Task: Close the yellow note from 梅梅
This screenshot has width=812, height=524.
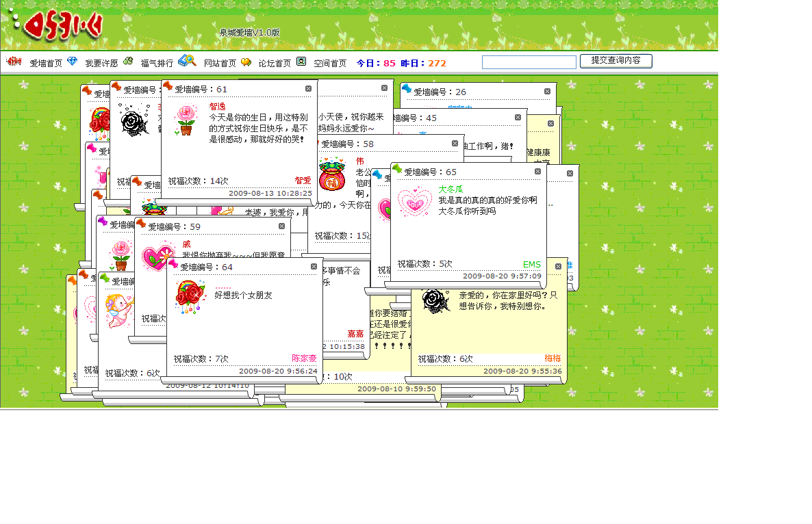Action: coord(558,266)
